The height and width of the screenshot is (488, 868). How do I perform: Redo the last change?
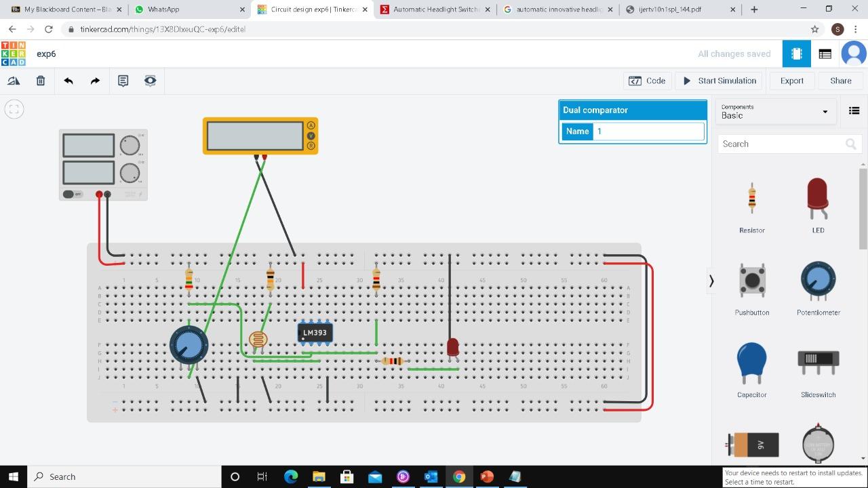point(95,81)
